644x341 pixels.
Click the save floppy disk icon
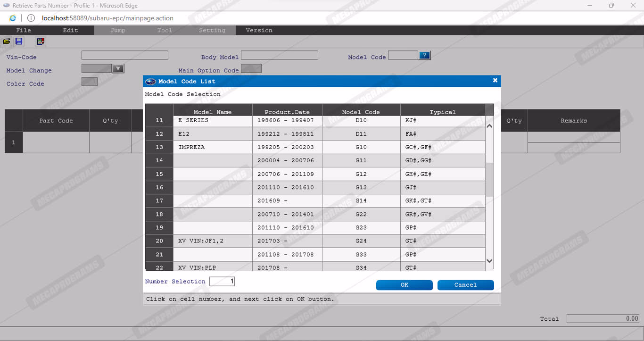(x=19, y=42)
